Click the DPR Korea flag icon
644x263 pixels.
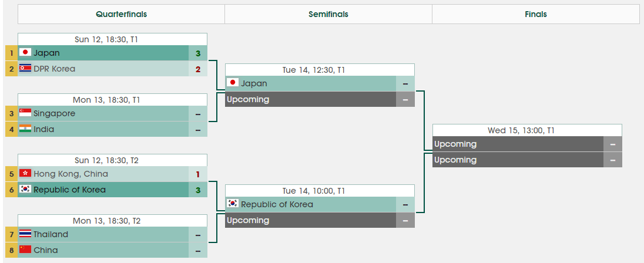(x=25, y=69)
